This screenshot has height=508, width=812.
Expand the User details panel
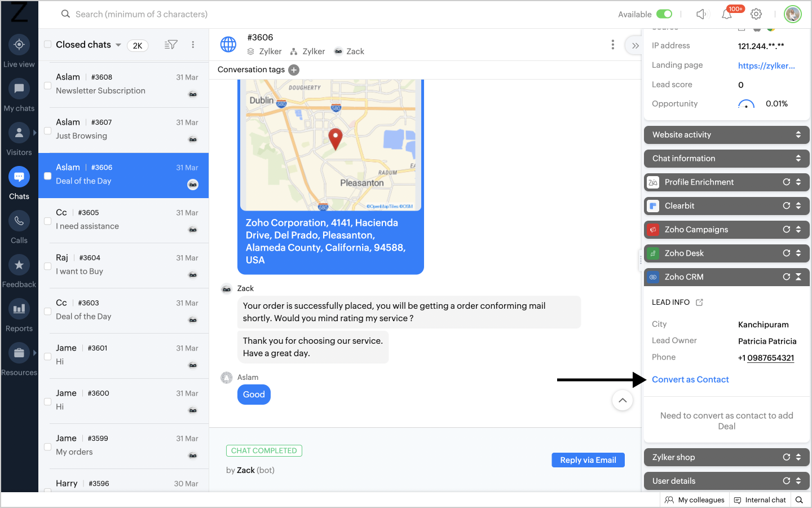pyautogui.click(x=798, y=481)
